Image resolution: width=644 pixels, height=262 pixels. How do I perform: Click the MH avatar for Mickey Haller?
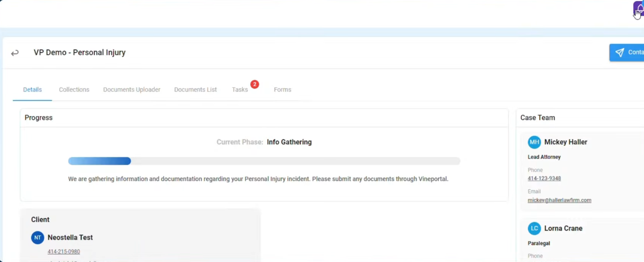tap(534, 142)
